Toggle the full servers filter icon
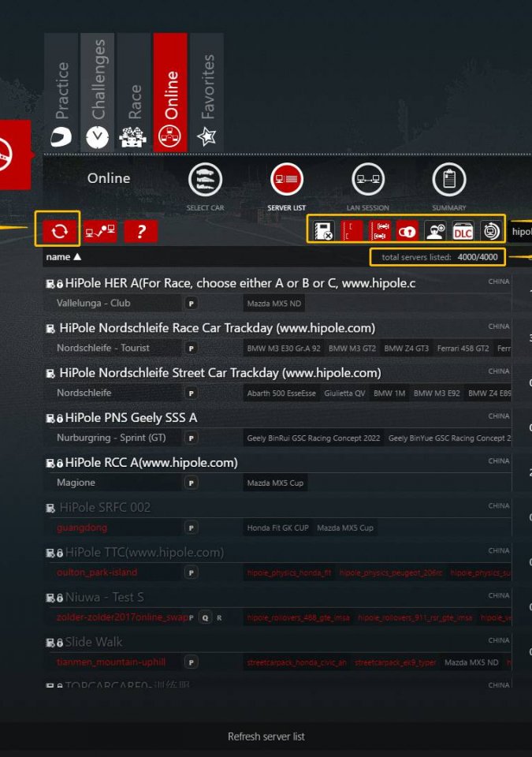532x757 pixels. point(379,231)
